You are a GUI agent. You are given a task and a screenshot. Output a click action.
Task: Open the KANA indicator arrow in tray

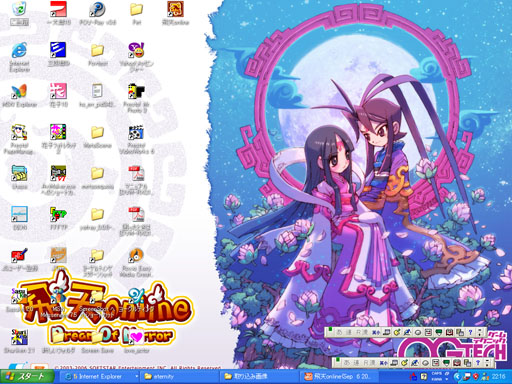[447, 379]
